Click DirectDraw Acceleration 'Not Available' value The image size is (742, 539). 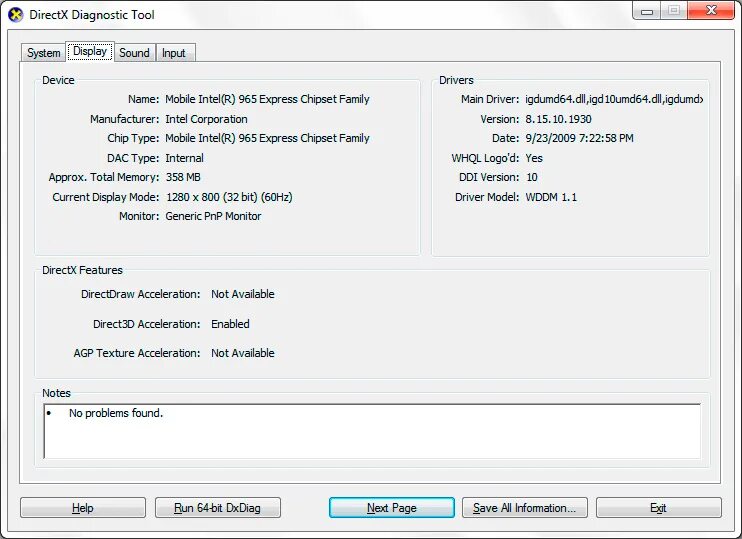coord(243,294)
